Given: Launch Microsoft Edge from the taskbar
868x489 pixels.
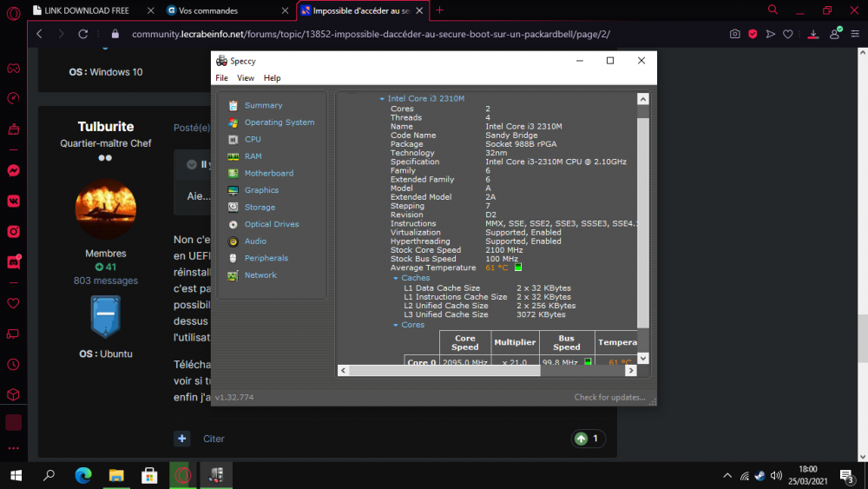Looking at the screenshot, I should (x=83, y=475).
